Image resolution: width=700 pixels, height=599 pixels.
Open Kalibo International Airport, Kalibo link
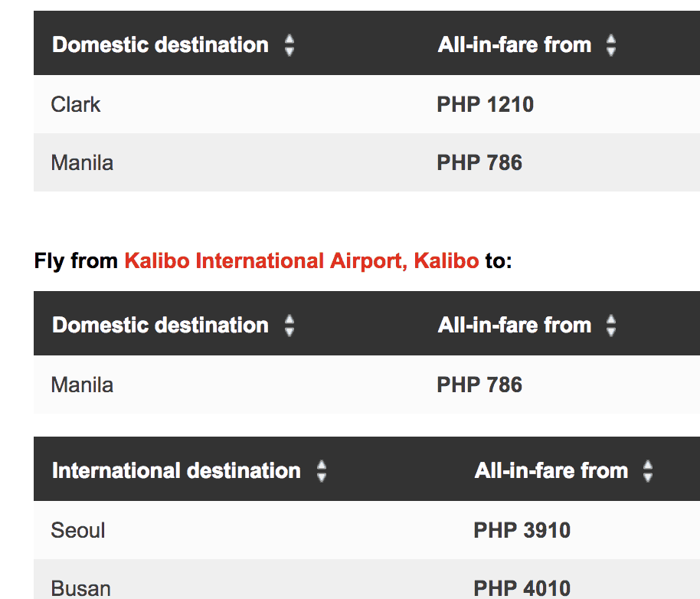pos(301,261)
